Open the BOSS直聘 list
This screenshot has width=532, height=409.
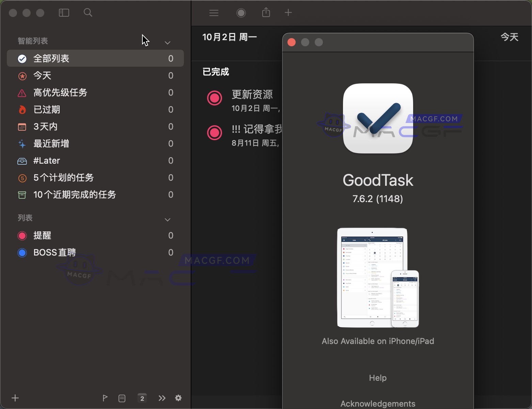click(x=54, y=252)
